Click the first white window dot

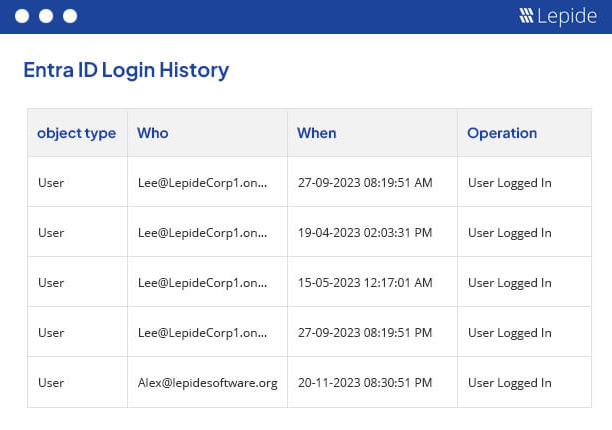pos(22,16)
